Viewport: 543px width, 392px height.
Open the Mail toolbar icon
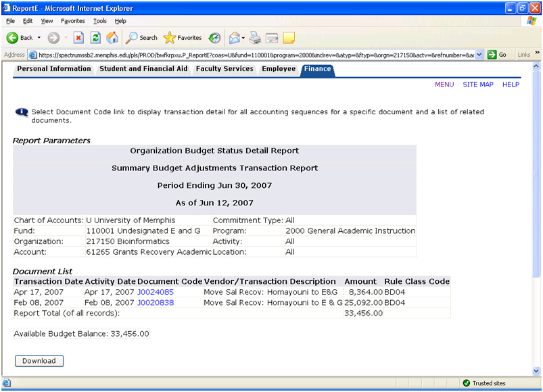point(234,38)
